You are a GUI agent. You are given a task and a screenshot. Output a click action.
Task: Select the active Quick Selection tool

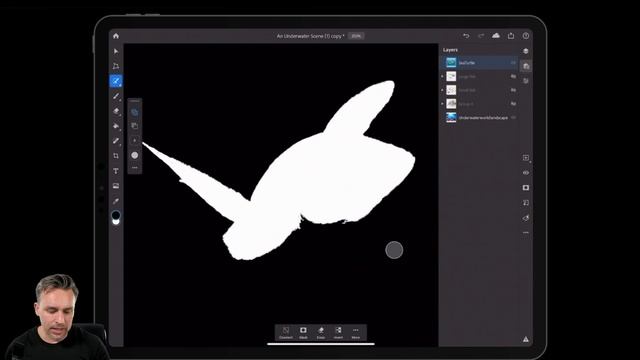pos(116,81)
